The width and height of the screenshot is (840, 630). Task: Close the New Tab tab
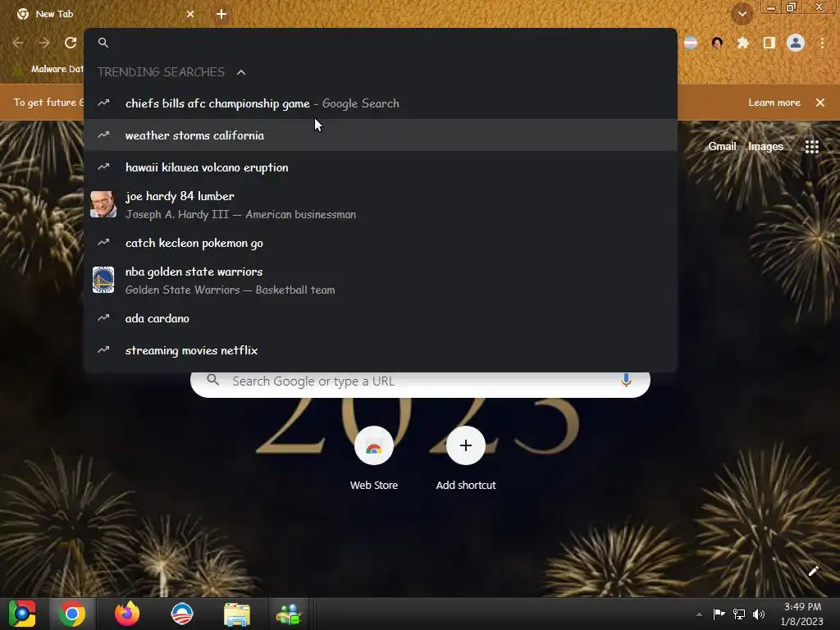[190, 14]
